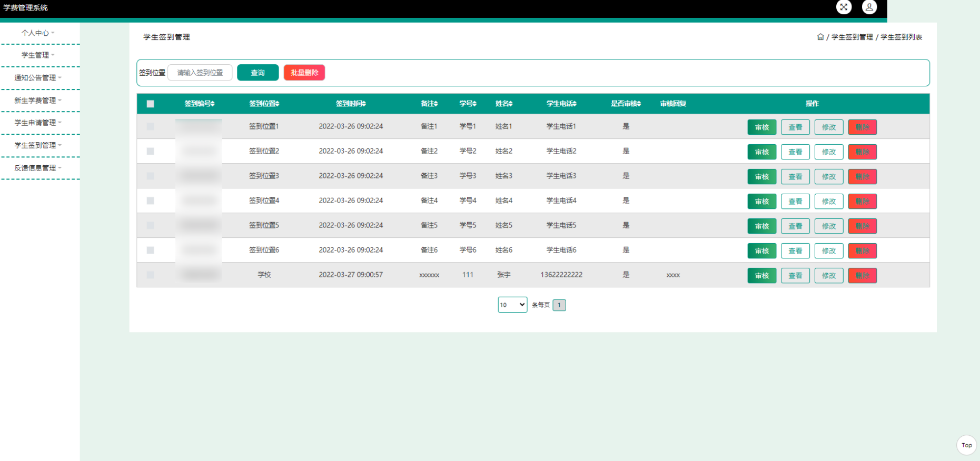Image resolution: width=980 pixels, height=461 pixels.
Task: Expand the 反馈信息管理 sidebar menu
Action: (38, 168)
